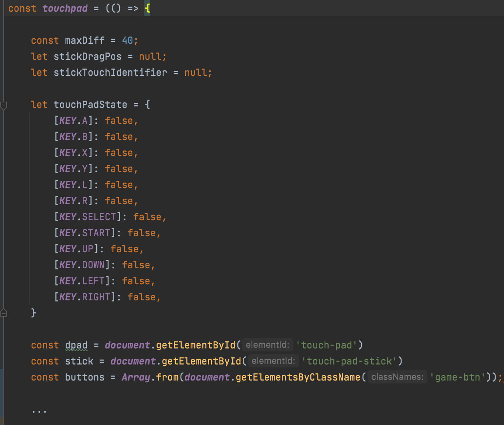The image size is (504, 425).
Task: Click the 'touch-pad-stick' string literal
Action: pos(349,361)
